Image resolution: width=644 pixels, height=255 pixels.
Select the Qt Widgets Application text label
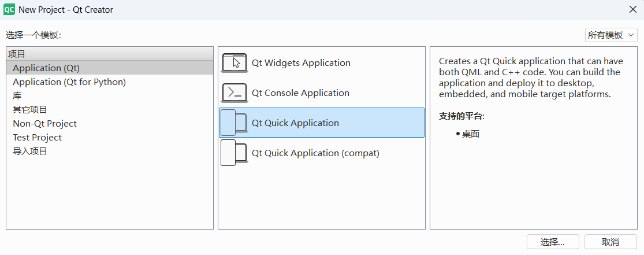pos(301,63)
